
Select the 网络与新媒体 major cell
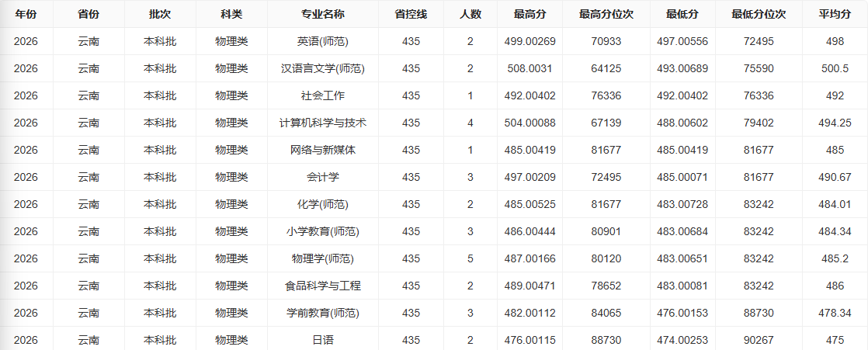point(323,150)
